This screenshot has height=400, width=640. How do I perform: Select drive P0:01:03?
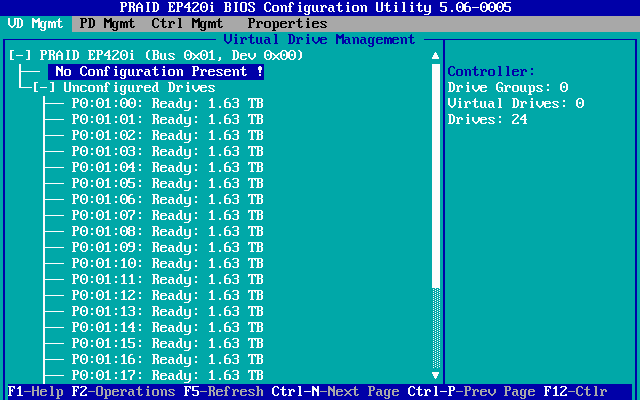167,151
